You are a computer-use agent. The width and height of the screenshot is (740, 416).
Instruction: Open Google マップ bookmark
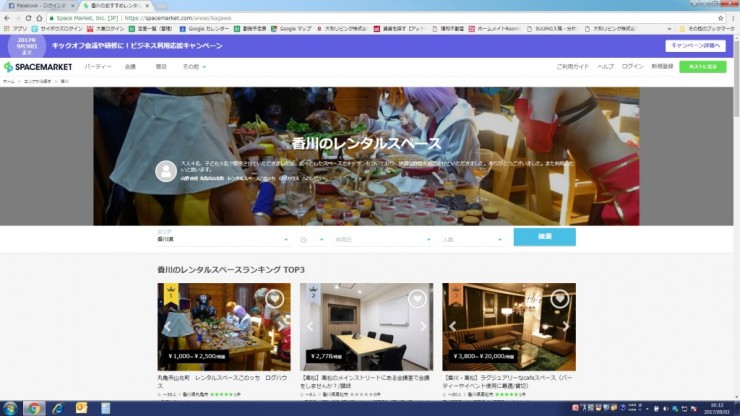pyautogui.click(x=291, y=29)
